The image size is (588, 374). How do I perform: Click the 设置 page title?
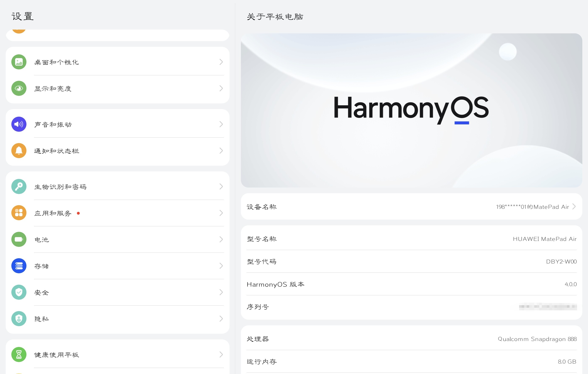click(23, 16)
